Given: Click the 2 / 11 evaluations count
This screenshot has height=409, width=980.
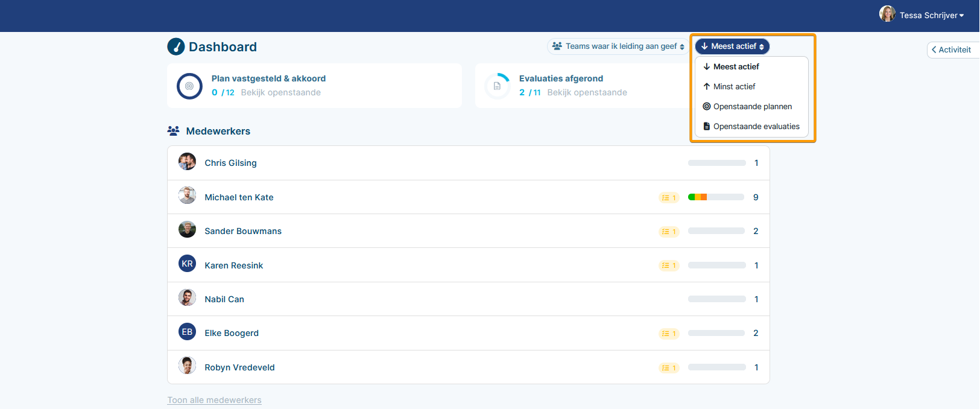Looking at the screenshot, I should [530, 92].
